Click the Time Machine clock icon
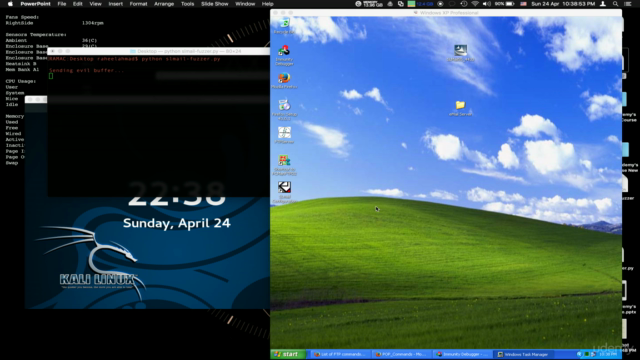Image resolution: width=640 pixels, height=360 pixels. click(464, 4)
